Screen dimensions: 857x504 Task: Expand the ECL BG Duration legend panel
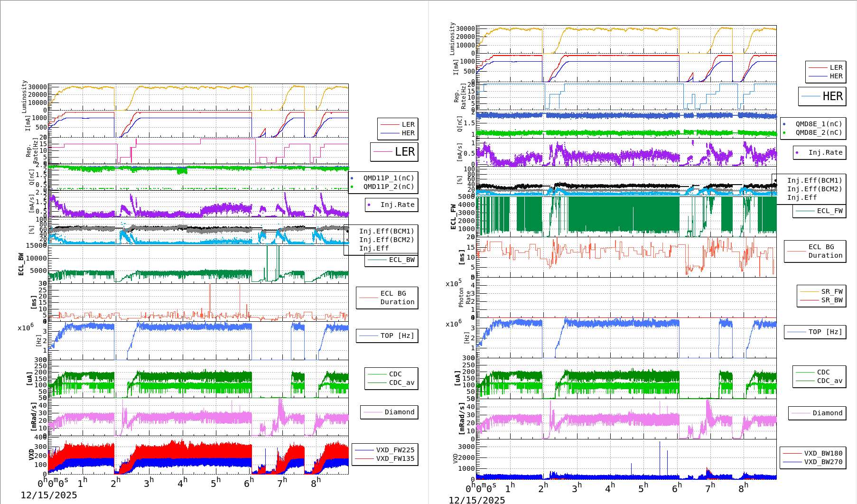[387, 298]
